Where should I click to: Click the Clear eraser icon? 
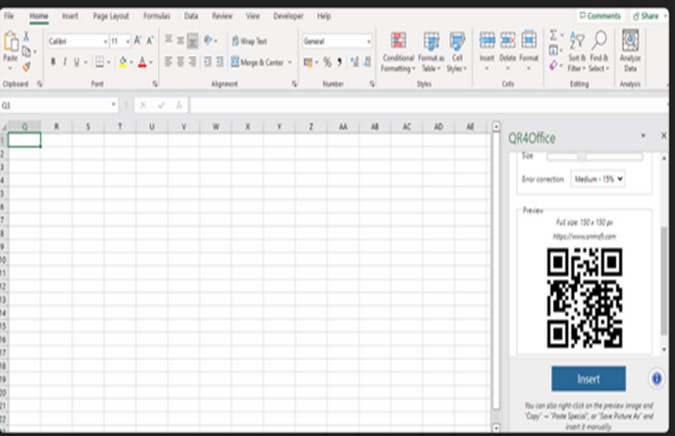(554, 65)
